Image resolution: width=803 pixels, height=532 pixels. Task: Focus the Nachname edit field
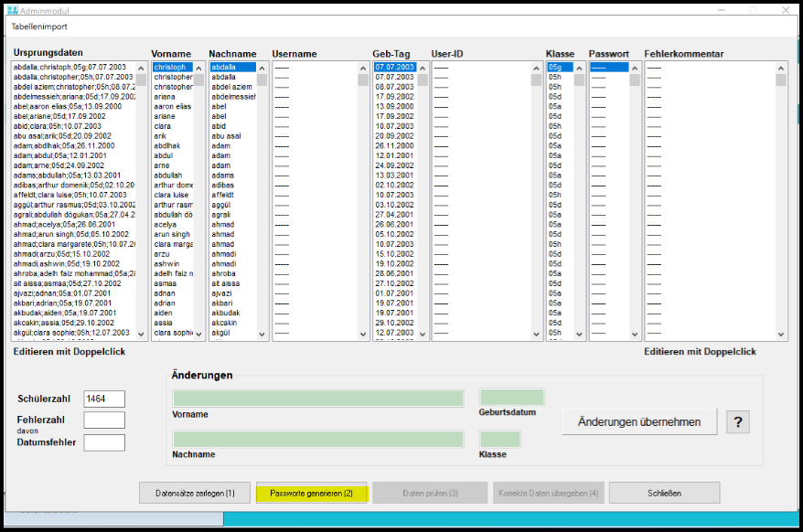click(x=317, y=439)
